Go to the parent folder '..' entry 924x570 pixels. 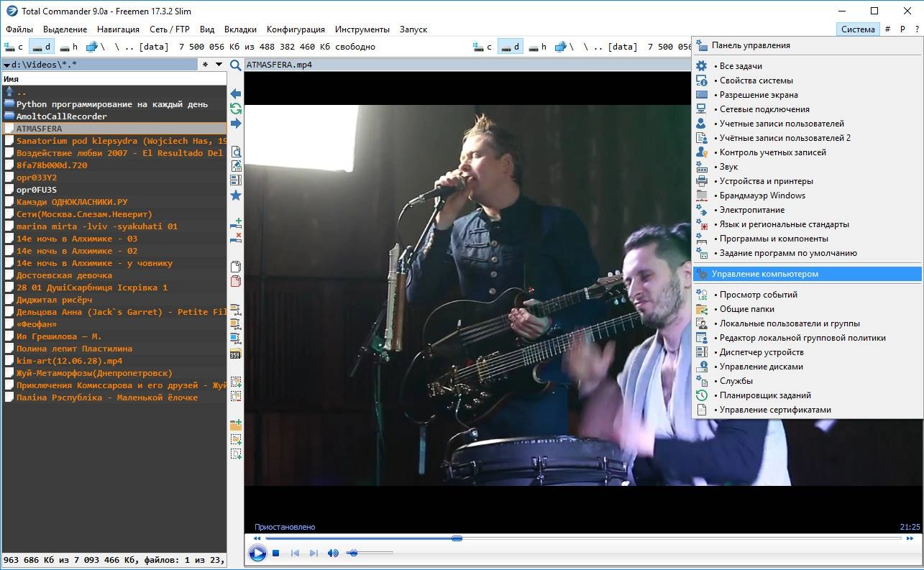click(x=114, y=92)
